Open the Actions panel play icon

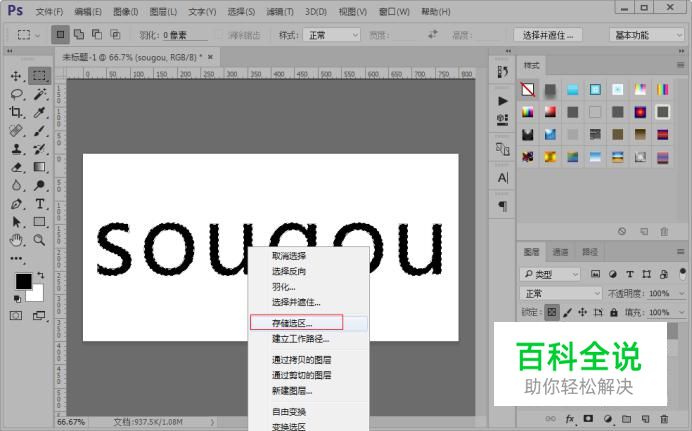[x=502, y=101]
